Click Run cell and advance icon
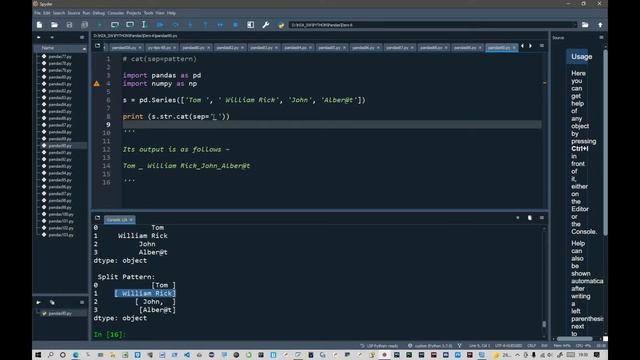The height and width of the screenshot is (360, 640). pyautogui.click(x=130, y=25)
